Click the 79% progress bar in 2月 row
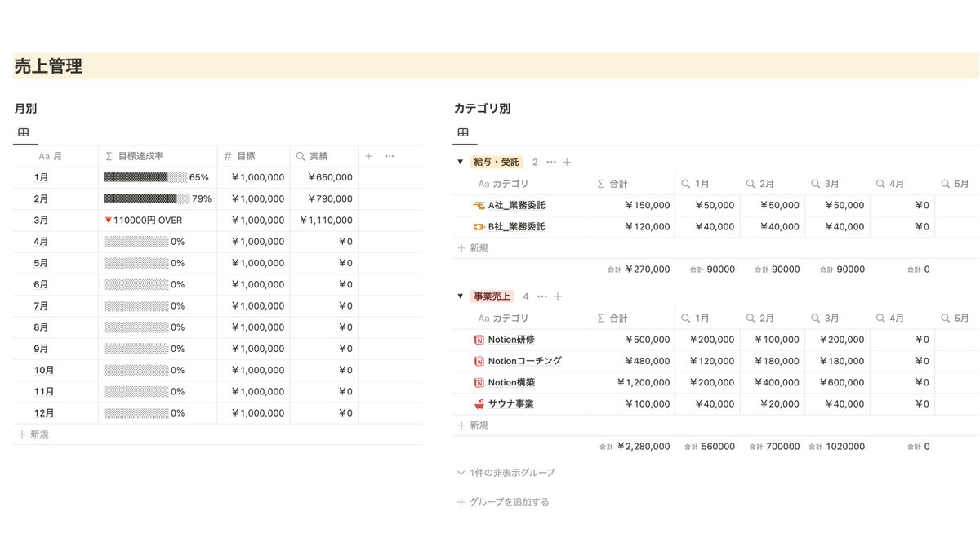980x548 pixels. pos(146,198)
